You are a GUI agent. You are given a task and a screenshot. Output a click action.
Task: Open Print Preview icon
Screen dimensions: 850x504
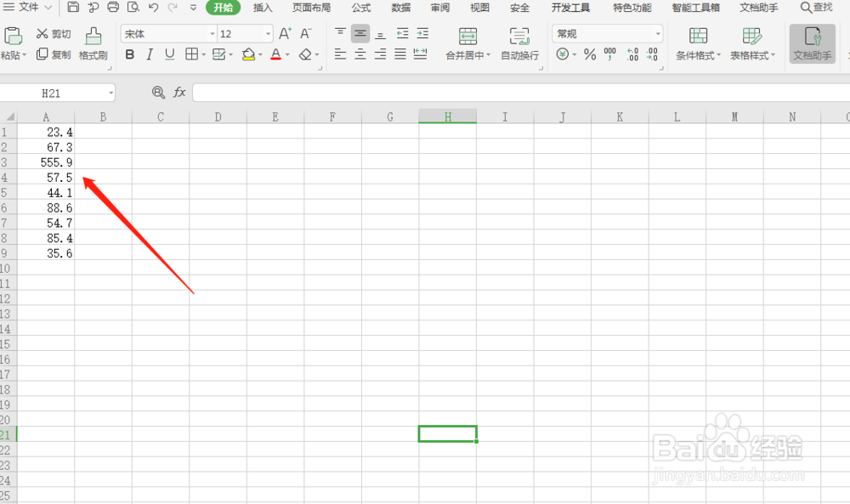pyautogui.click(x=133, y=7)
